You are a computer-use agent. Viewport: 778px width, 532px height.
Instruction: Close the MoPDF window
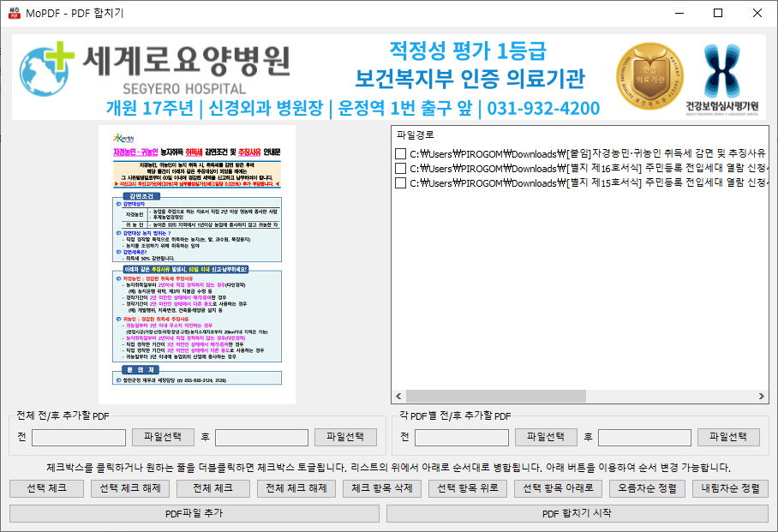tap(757, 13)
